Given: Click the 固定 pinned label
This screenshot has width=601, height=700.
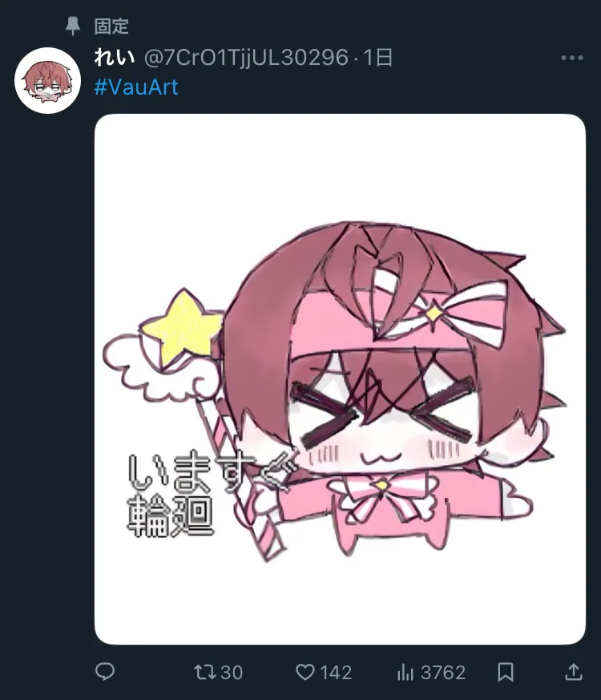Looking at the screenshot, I should click(x=111, y=26).
